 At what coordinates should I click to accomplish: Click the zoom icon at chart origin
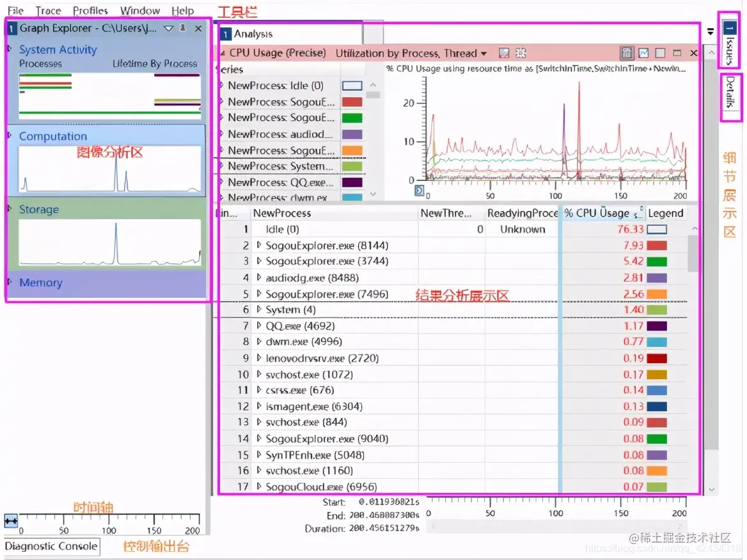pos(420,191)
